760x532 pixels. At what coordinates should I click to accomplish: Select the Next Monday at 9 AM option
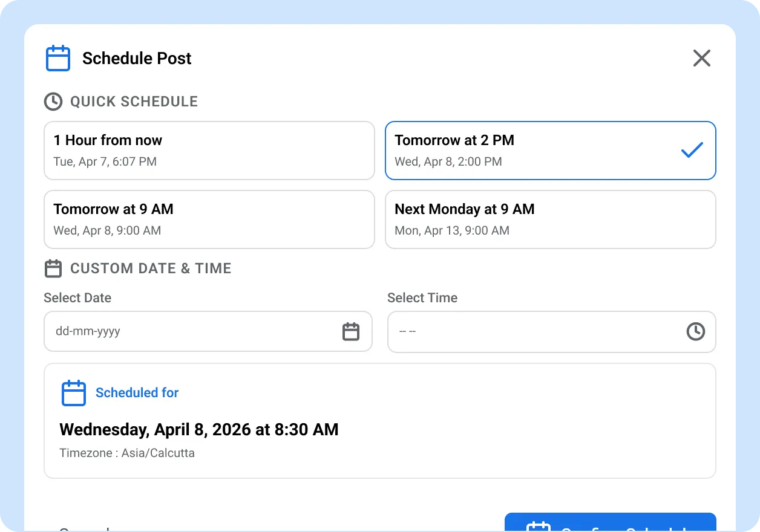coord(550,219)
